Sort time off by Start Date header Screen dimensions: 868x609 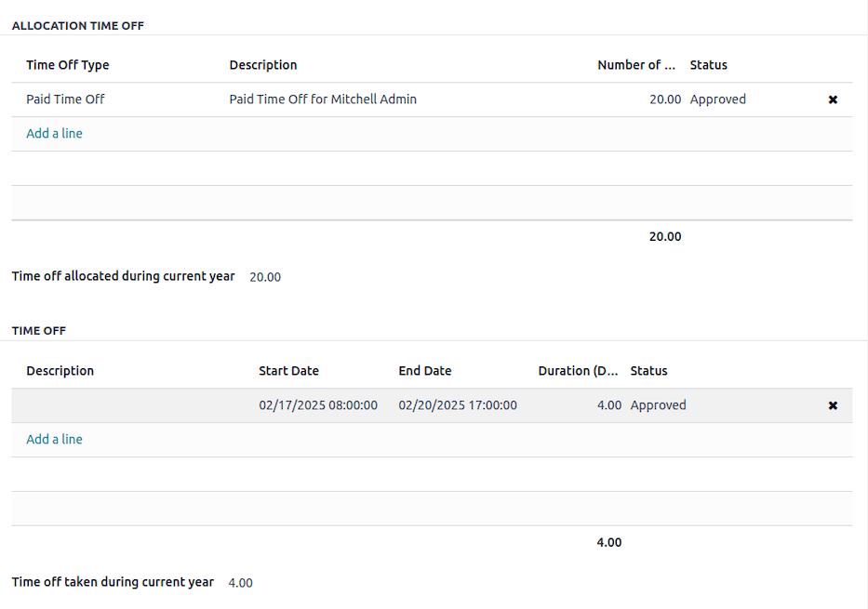click(x=288, y=371)
